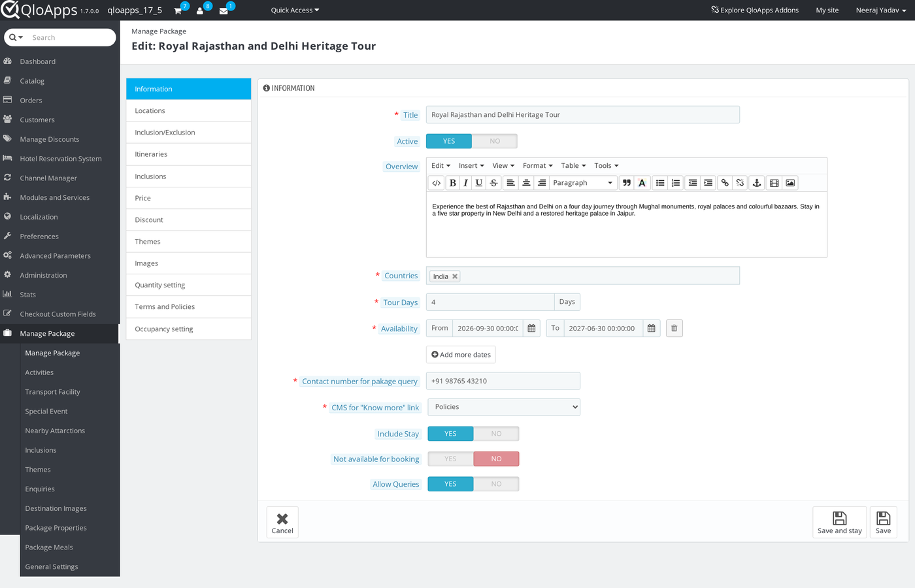This screenshot has width=915, height=588.
Task: Insert a hyperlink in the editor
Action: (x=725, y=183)
